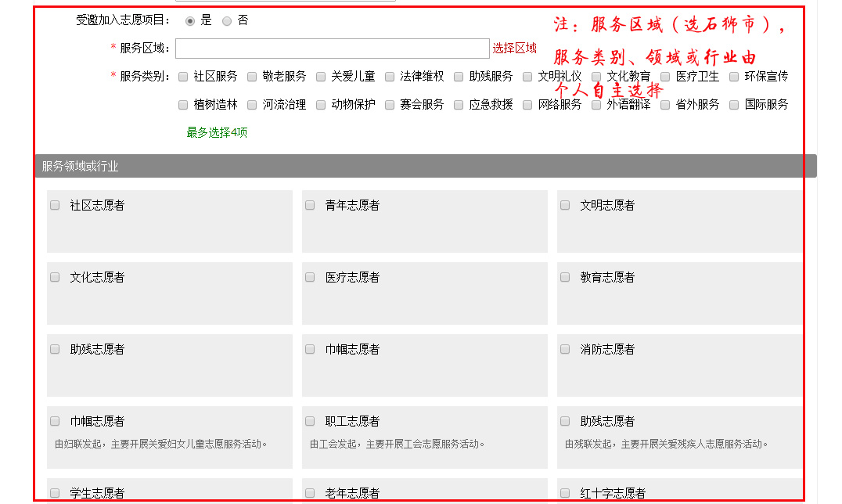This screenshot has height=504, width=842.
Task: Check the 社区服务 service category
Action: [x=183, y=77]
